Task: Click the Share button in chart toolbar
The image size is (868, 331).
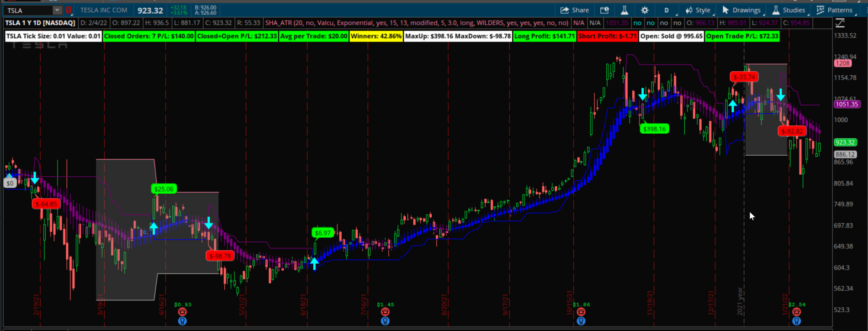Action: tap(574, 10)
